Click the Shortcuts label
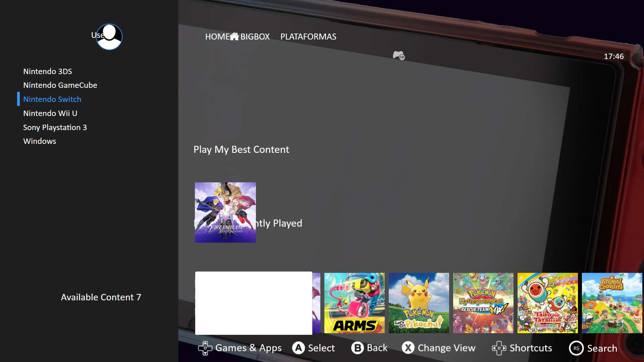This screenshot has width=644, height=362. click(x=531, y=348)
